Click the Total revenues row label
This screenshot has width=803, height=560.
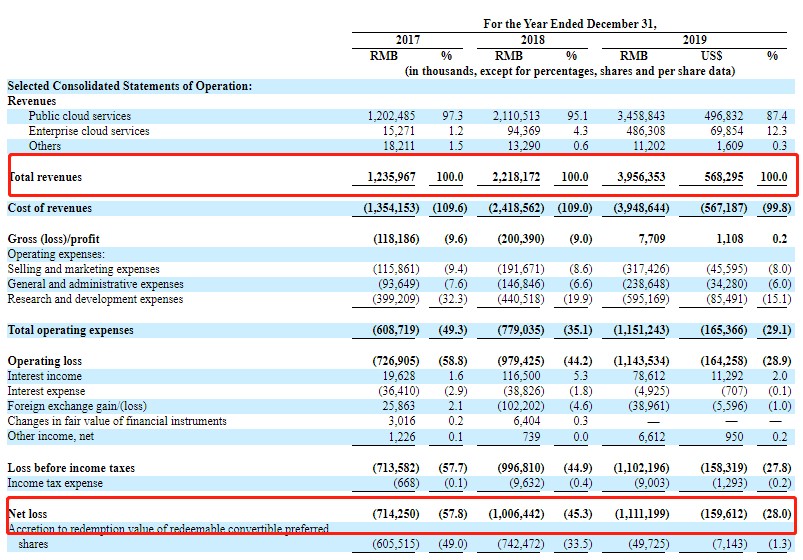[46, 177]
